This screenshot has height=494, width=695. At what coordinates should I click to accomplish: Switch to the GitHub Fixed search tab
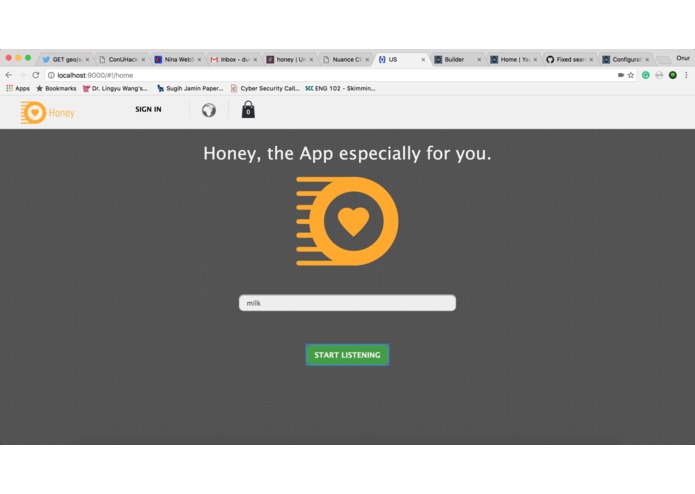570,59
